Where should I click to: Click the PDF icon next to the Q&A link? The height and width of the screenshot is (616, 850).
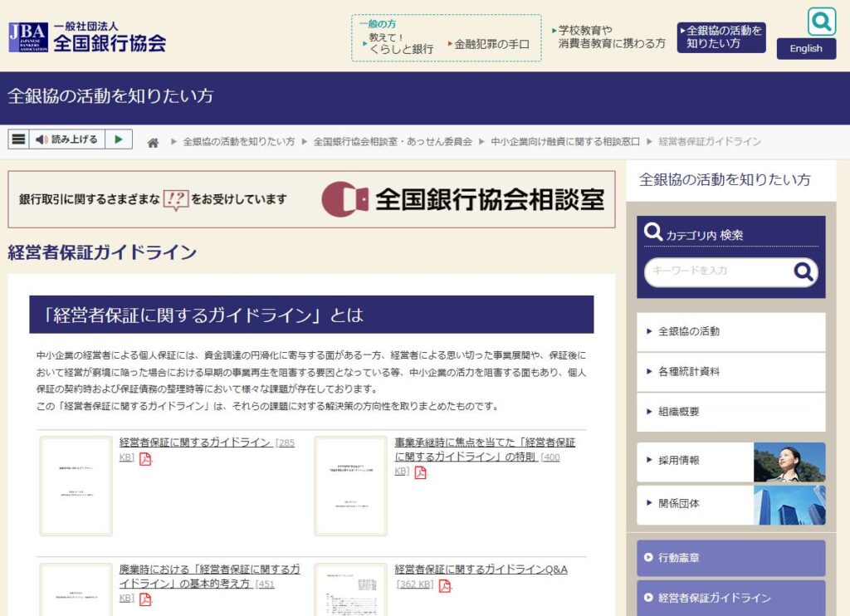[447, 585]
